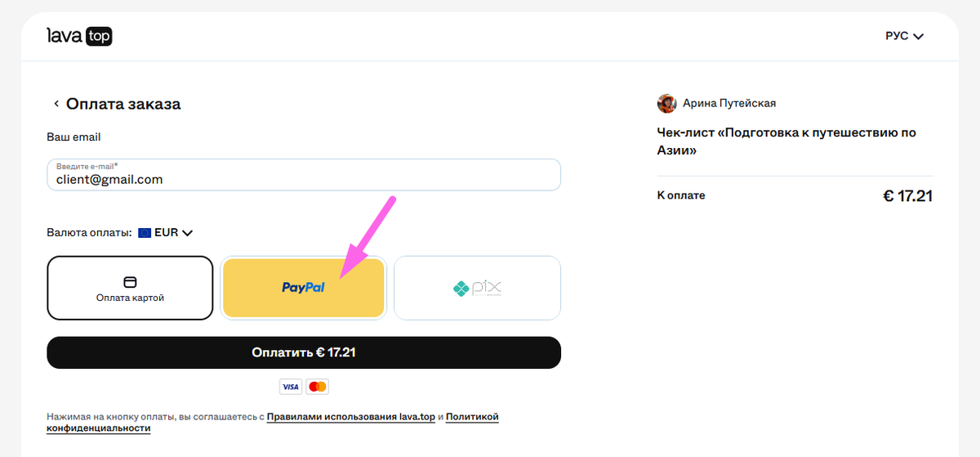980x457 pixels.
Task: Open the РУС language dropdown
Action: click(x=904, y=36)
